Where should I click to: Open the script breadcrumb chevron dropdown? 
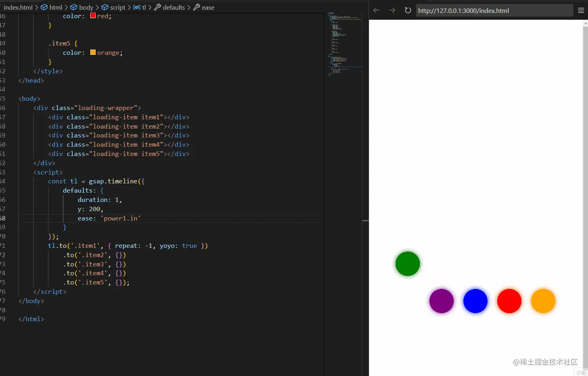coord(129,7)
